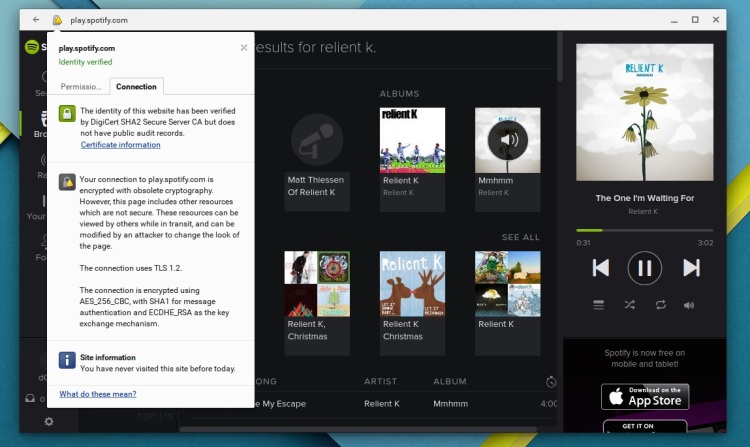
Task: Select the Connection tab
Action: pyautogui.click(x=136, y=87)
